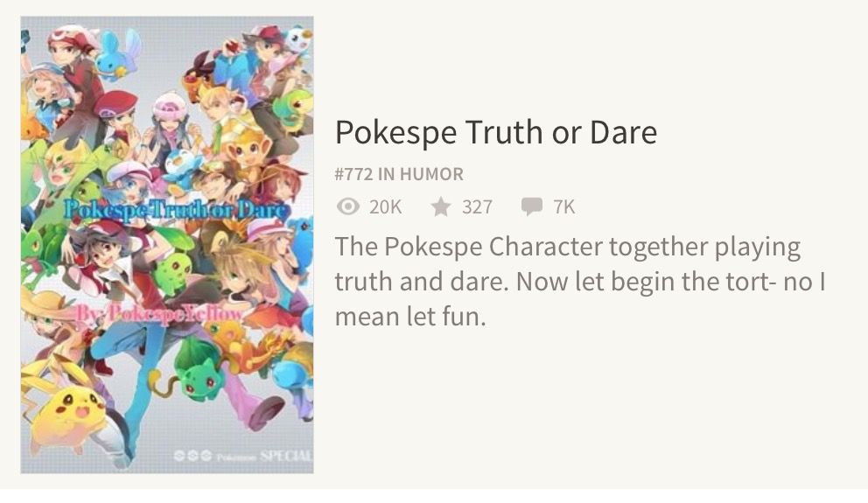Open the Pokespe Truth or Dare story title
This screenshot has height=503, width=868.
click(496, 132)
